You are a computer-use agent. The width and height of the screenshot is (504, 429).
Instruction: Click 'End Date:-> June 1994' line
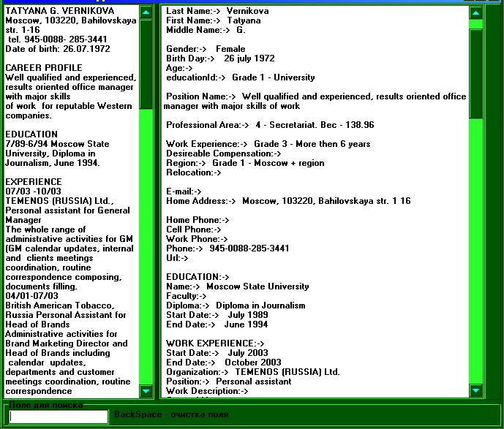click(217, 324)
